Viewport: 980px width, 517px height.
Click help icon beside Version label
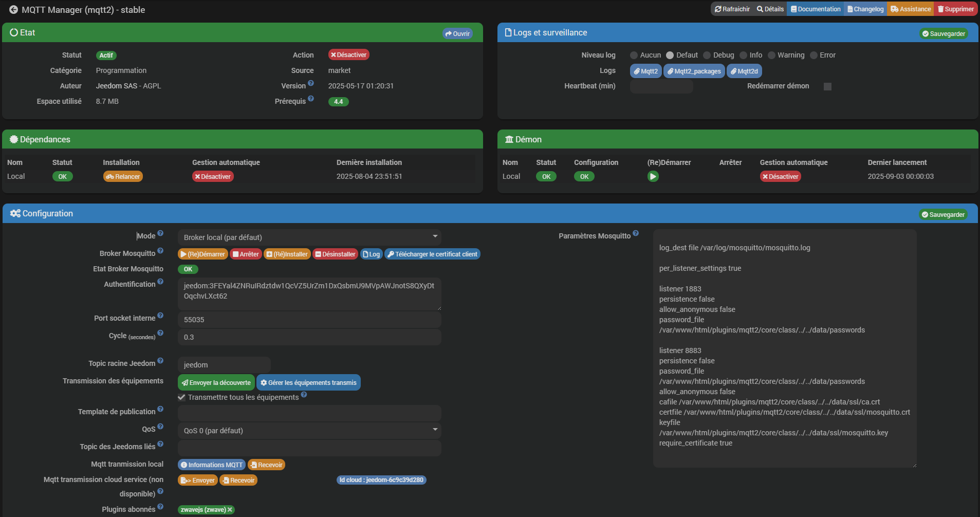[x=311, y=83]
